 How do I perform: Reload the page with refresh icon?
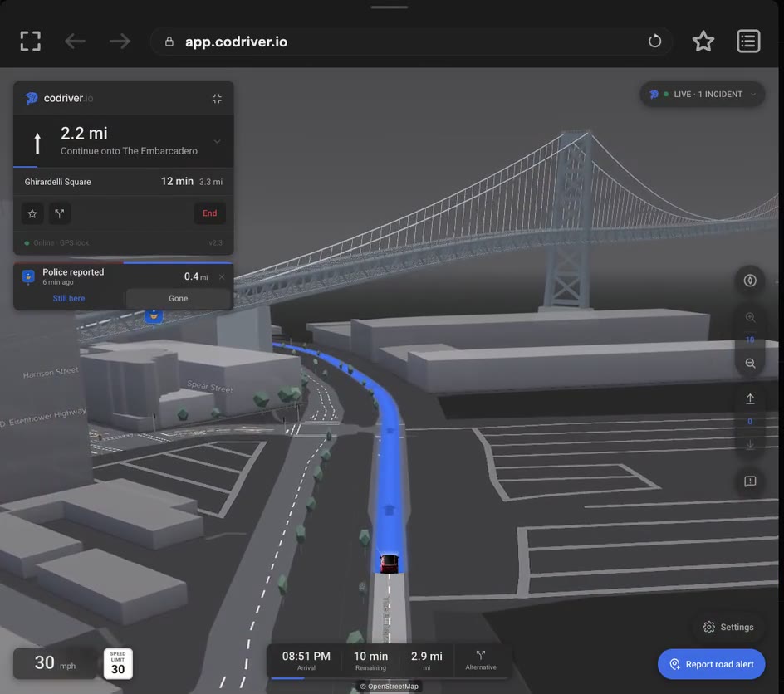(654, 41)
